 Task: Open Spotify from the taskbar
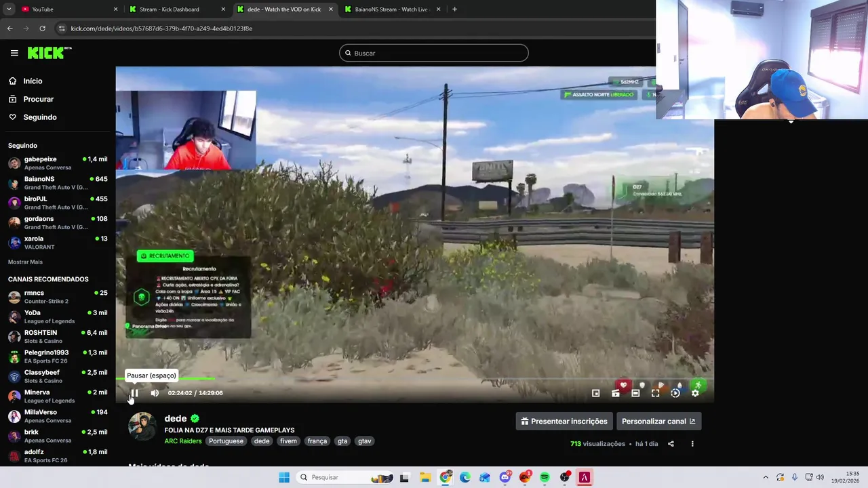coord(545,477)
